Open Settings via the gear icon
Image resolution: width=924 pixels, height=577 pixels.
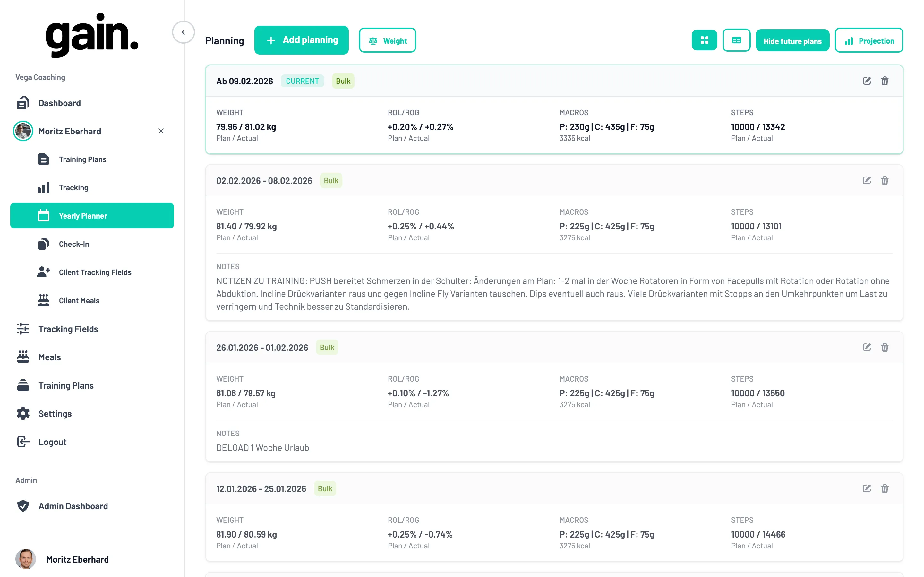[x=23, y=414]
